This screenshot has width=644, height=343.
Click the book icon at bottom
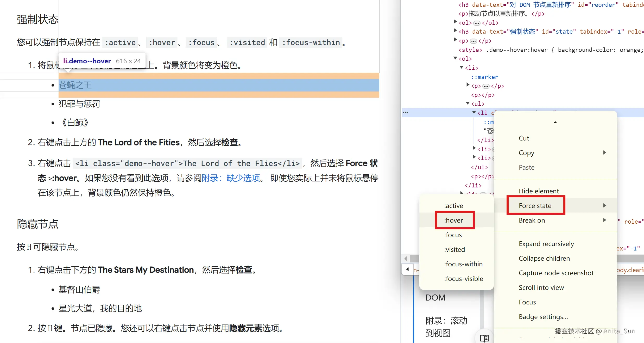[484, 338]
